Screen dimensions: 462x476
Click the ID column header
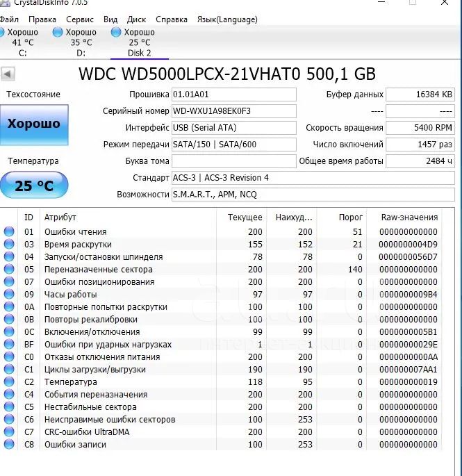coord(29,218)
